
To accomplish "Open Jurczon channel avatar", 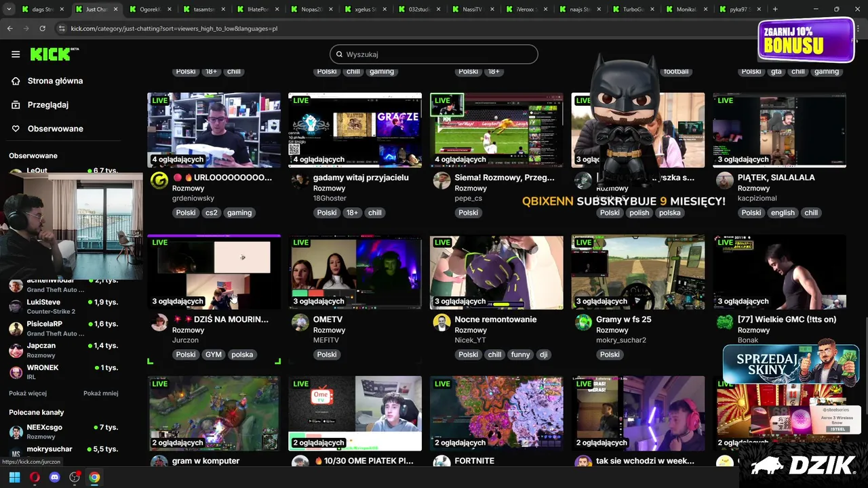I will click(159, 322).
